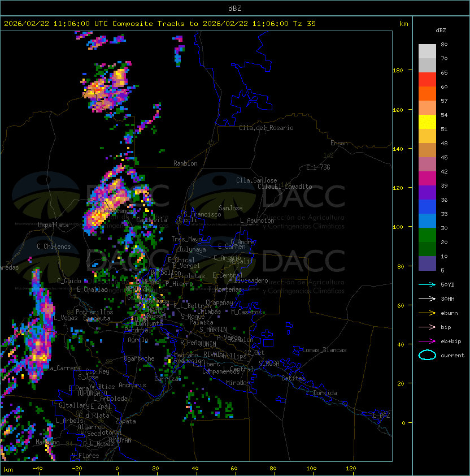
Task: Click the '30HM' legend label
Action: (447, 298)
